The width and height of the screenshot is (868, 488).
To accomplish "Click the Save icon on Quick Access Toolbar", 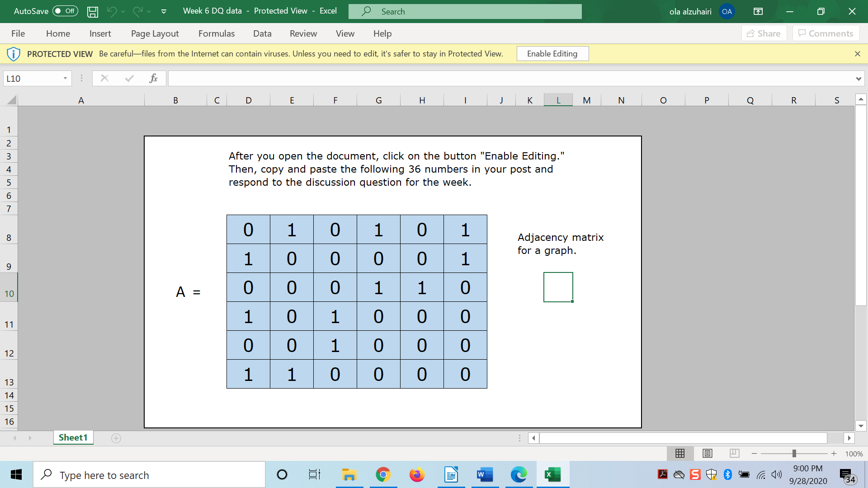I will pyautogui.click(x=92, y=11).
